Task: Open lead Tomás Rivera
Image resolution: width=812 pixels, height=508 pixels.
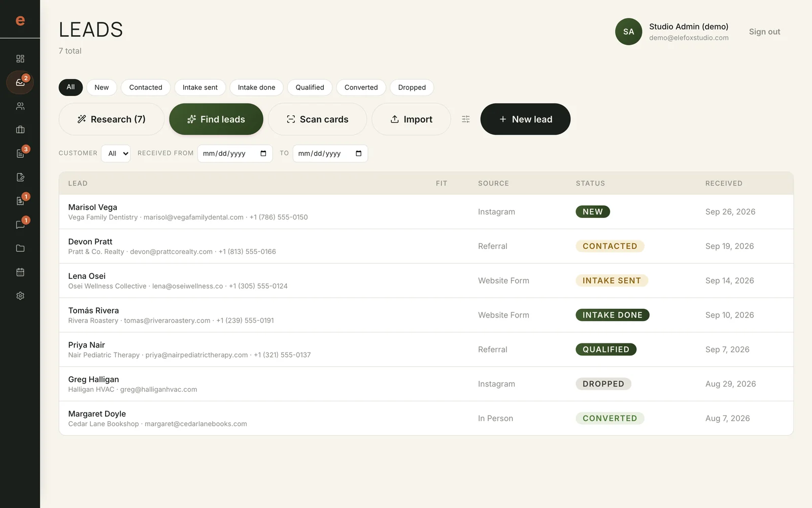Action: 426,315
